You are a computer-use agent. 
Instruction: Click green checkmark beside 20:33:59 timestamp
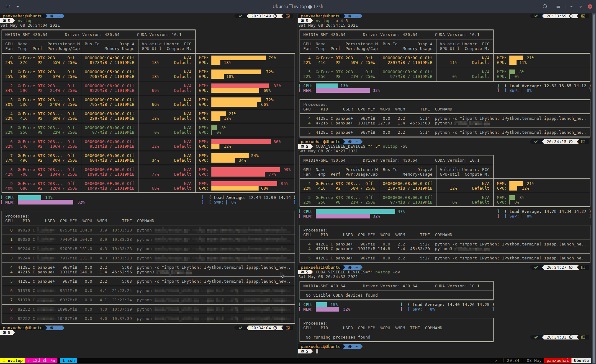536,16
